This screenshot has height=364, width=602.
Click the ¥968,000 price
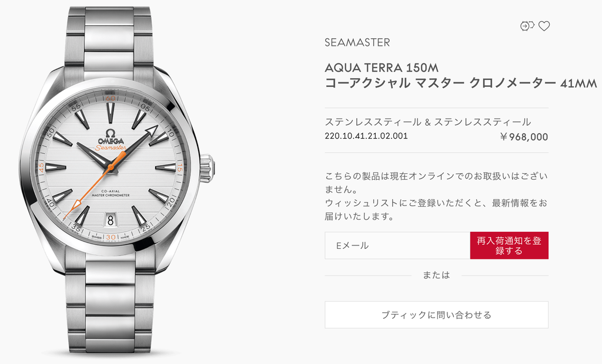coord(524,137)
